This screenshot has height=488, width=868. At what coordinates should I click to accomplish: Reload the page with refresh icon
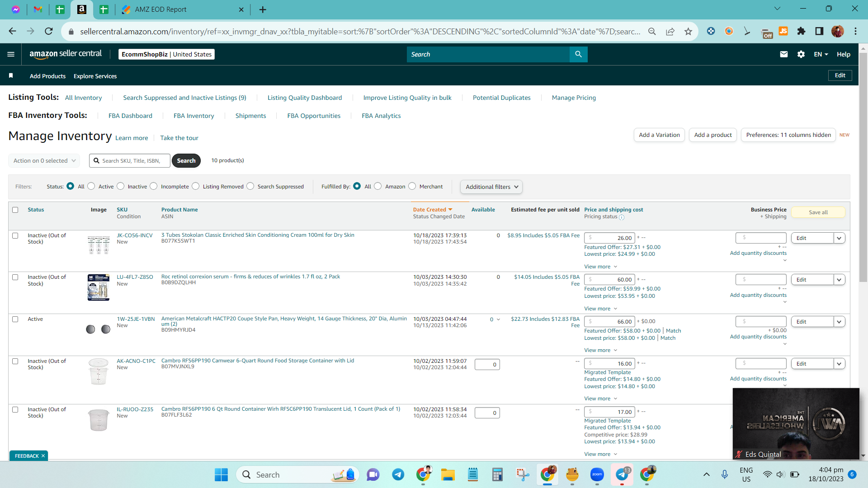click(x=49, y=31)
